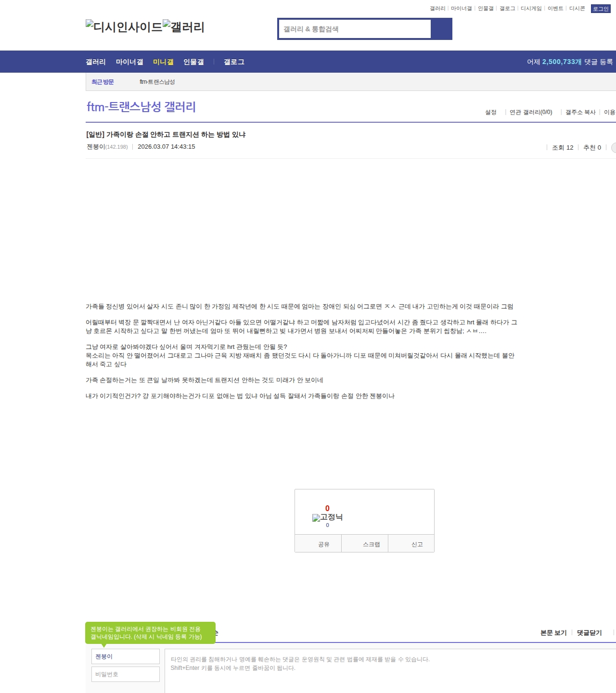Open 갤러리 in the top utility links

tap(437, 9)
